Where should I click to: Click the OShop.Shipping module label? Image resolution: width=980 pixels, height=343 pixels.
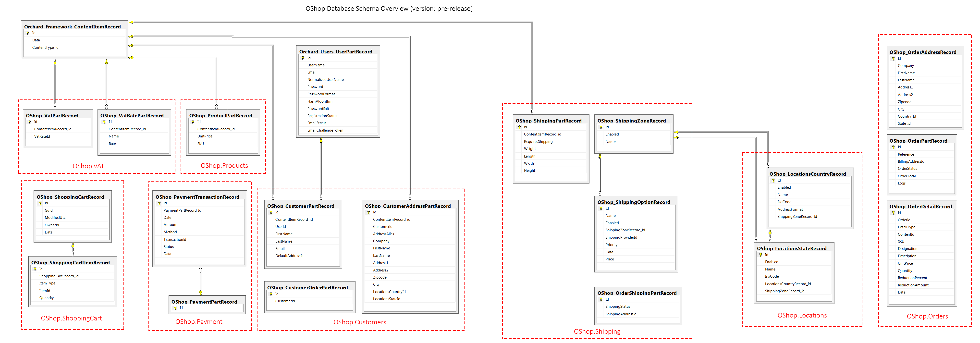[x=597, y=331]
